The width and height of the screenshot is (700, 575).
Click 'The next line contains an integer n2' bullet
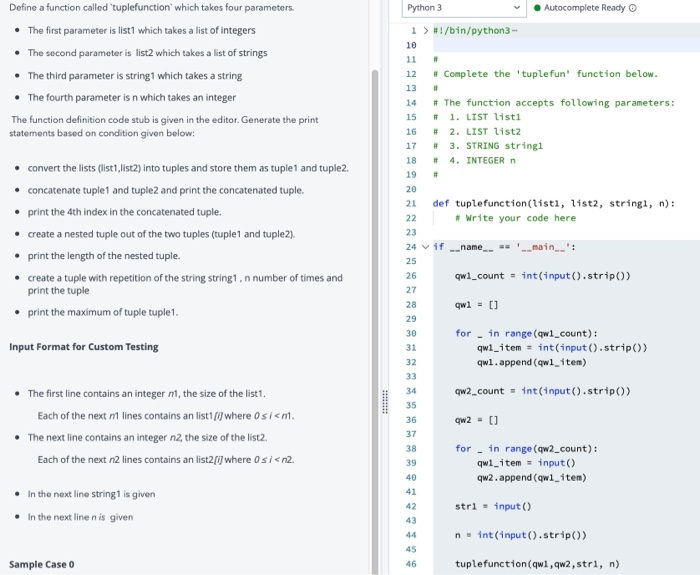[147, 438]
